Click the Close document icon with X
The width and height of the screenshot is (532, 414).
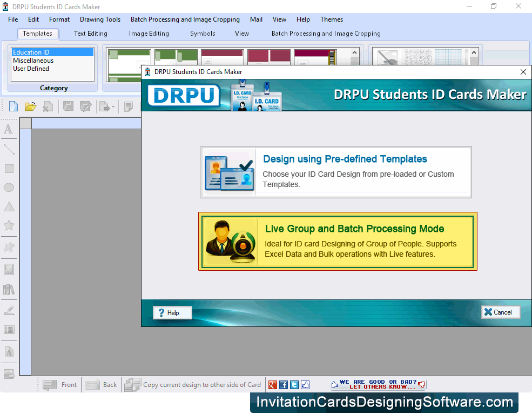pyautogui.click(x=48, y=106)
